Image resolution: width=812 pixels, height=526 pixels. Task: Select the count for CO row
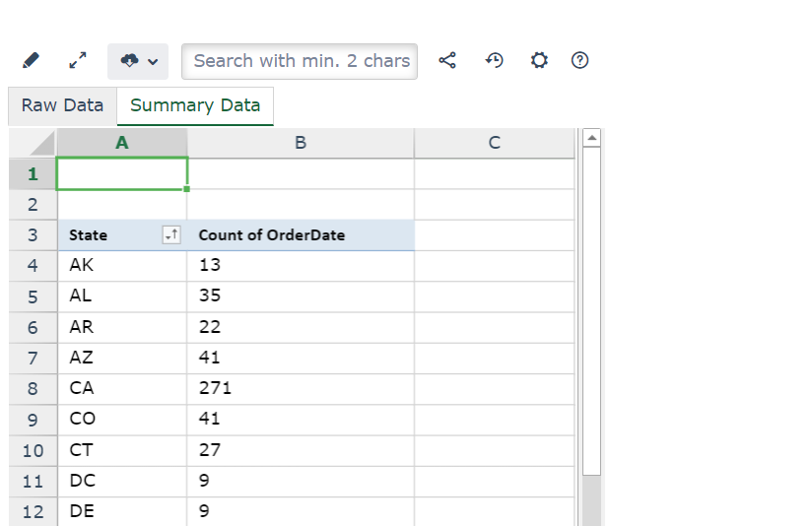pyautogui.click(x=301, y=420)
